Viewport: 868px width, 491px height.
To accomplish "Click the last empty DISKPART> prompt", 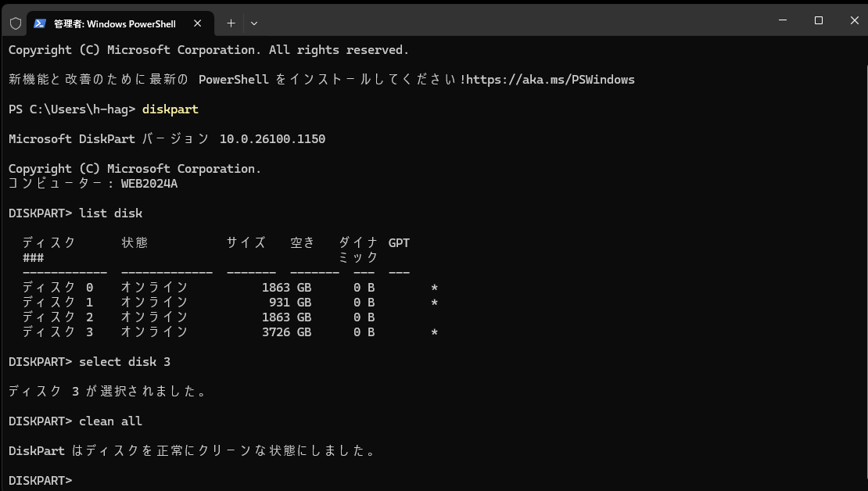I will 41,481.
